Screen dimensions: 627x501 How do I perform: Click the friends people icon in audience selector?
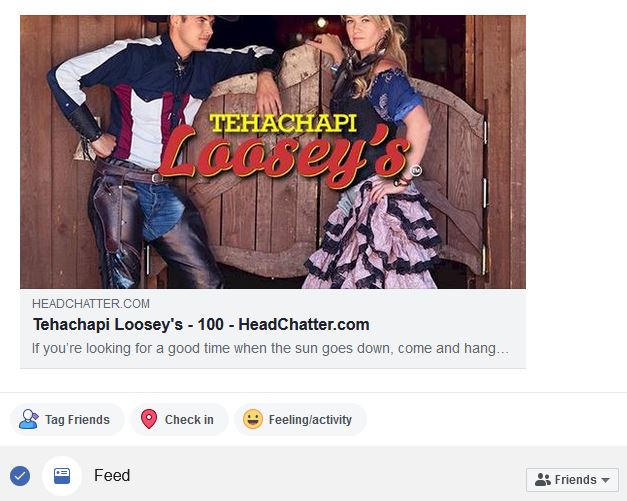click(x=543, y=479)
